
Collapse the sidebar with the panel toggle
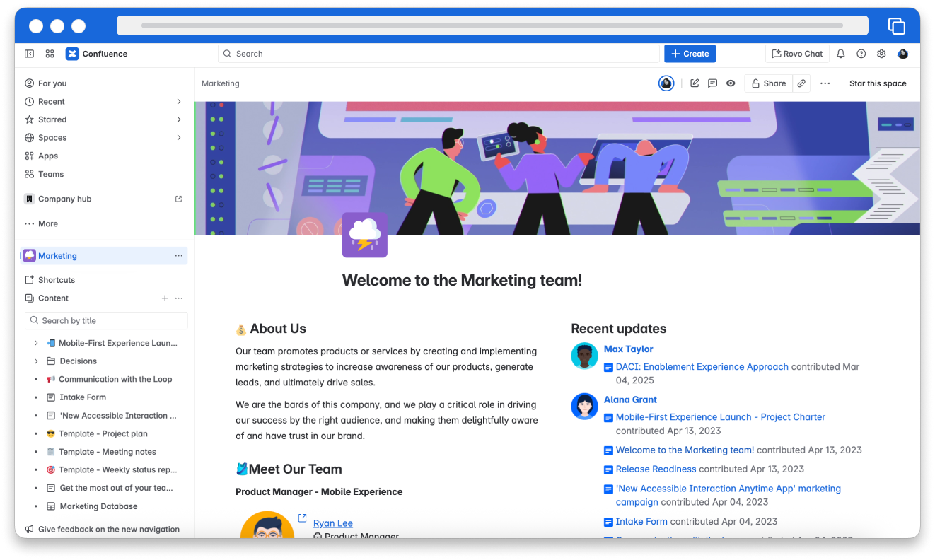[x=30, y=54]
